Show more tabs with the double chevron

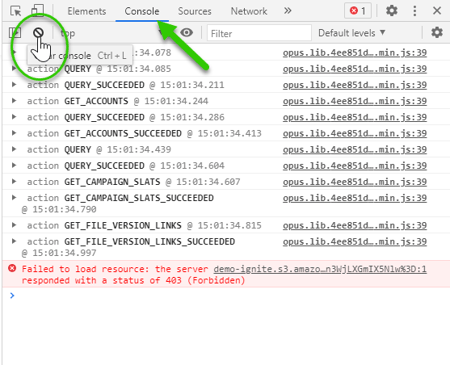(288, 11)
